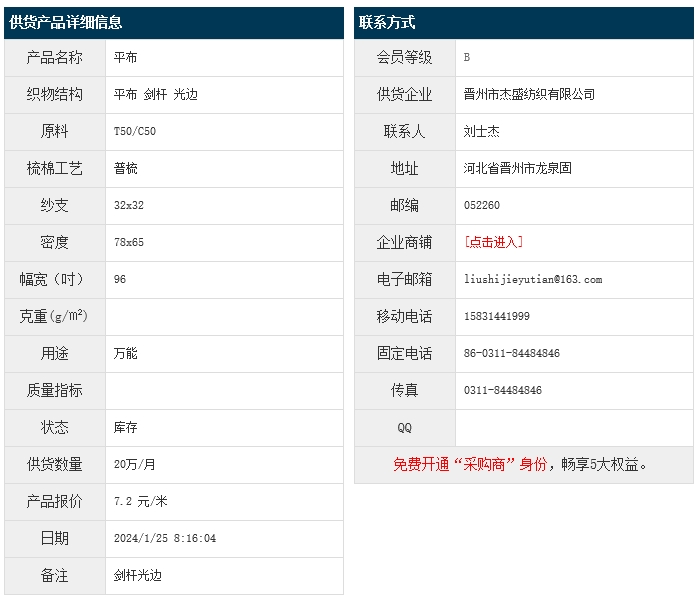Screen dimensions: 699x598
Task: Click the email address liushijieyutian@163.com
Action: click(533, 279)
